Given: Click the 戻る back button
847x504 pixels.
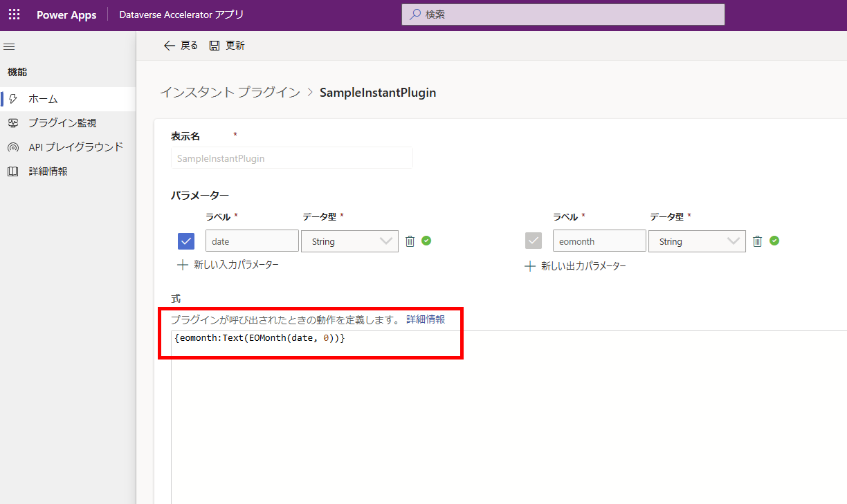Looking at the screenshot, I should pyautogui.click(x=181, y=46).
